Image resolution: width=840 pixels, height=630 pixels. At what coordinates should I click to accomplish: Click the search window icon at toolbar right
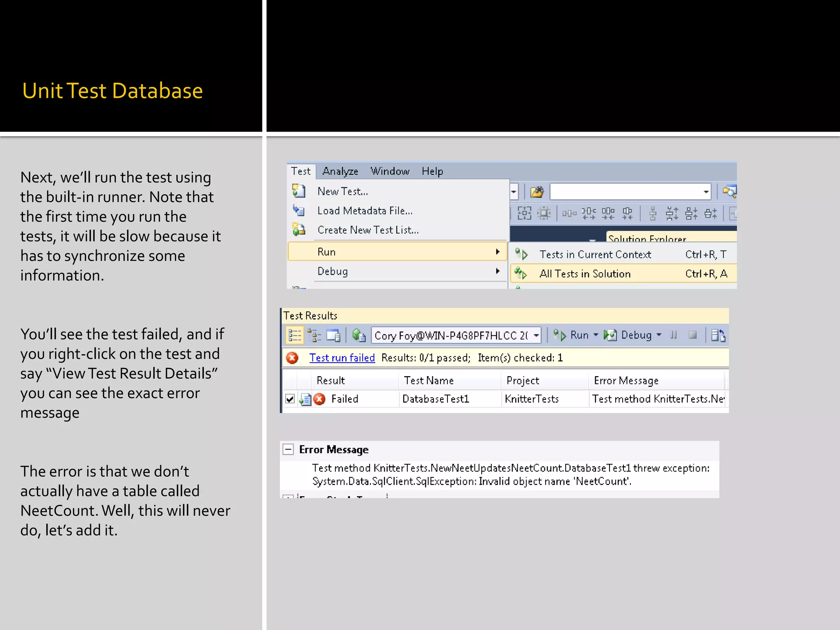(729, 192)
